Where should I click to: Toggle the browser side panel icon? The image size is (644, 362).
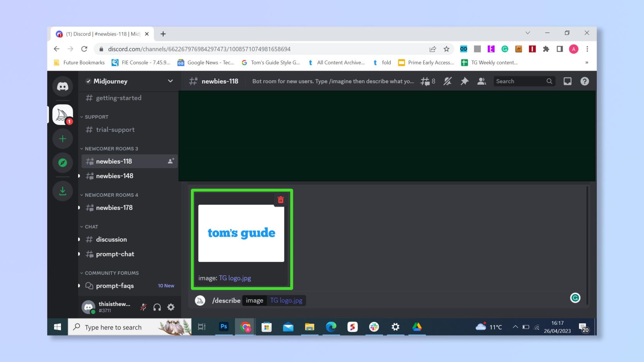coord(560,49)
